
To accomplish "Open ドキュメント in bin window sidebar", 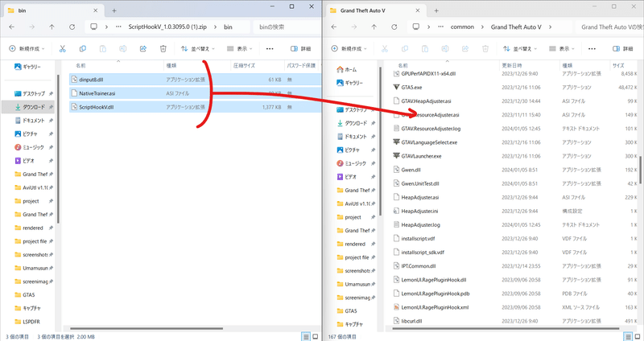I will (33, 120).
